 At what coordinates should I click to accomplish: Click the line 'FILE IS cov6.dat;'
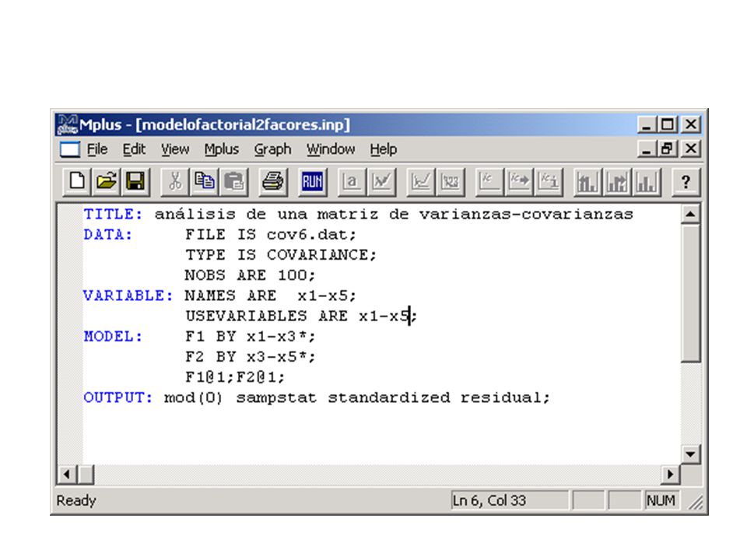point(271,235)
